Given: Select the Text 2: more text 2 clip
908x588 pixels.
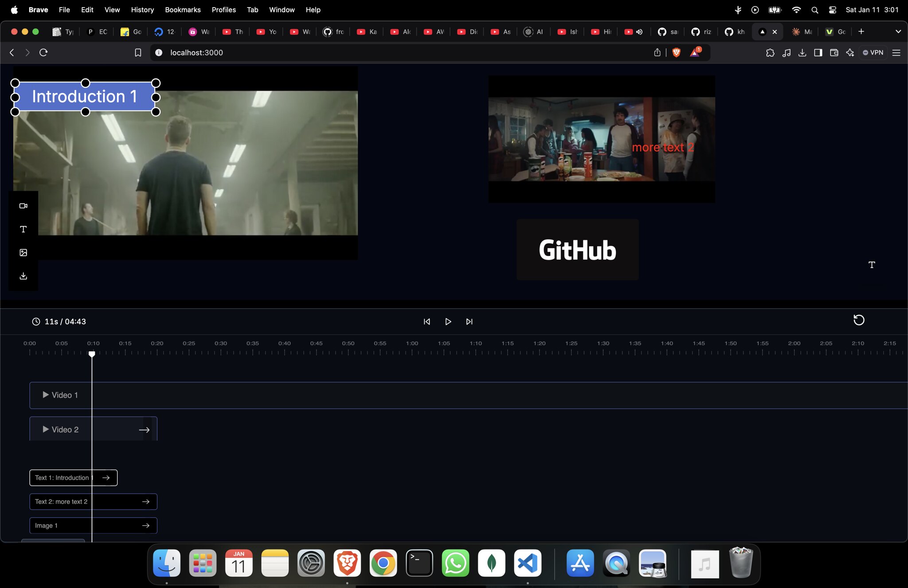Looking at the screenshot, I should click(x=93, y=502).
